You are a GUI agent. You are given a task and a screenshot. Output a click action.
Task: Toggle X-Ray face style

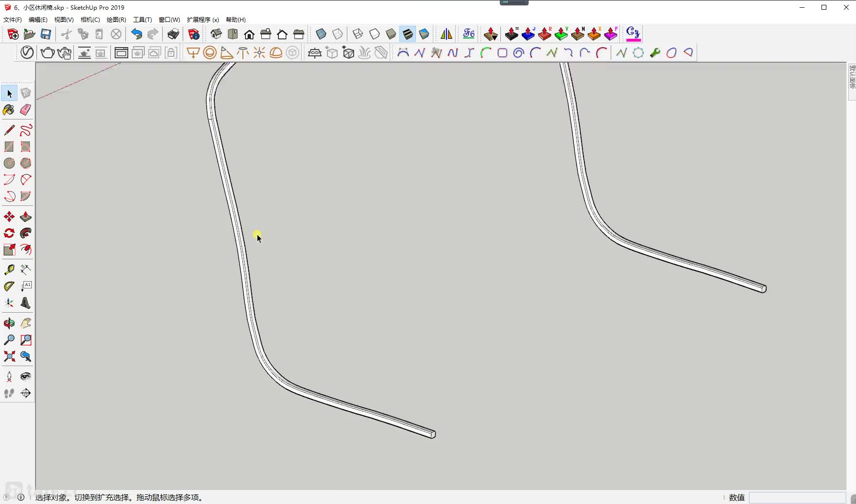click(321, 34)
